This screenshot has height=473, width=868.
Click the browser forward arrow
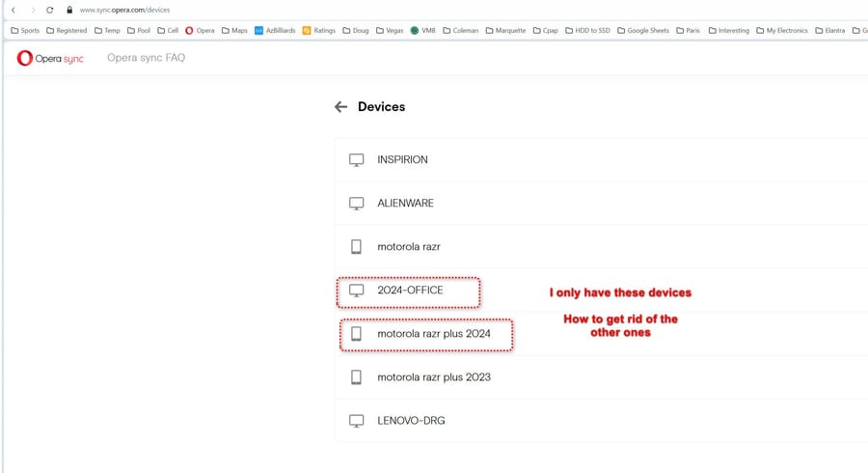(33, 10)
